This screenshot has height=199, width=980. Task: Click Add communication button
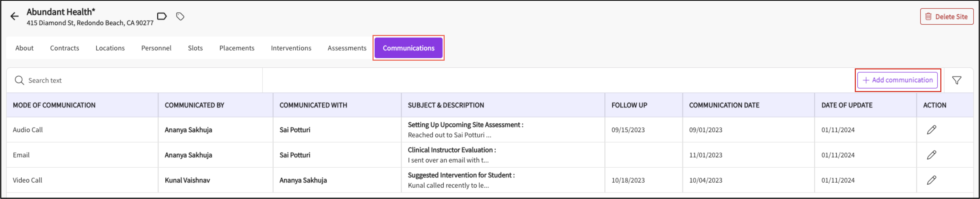(897, 80)
